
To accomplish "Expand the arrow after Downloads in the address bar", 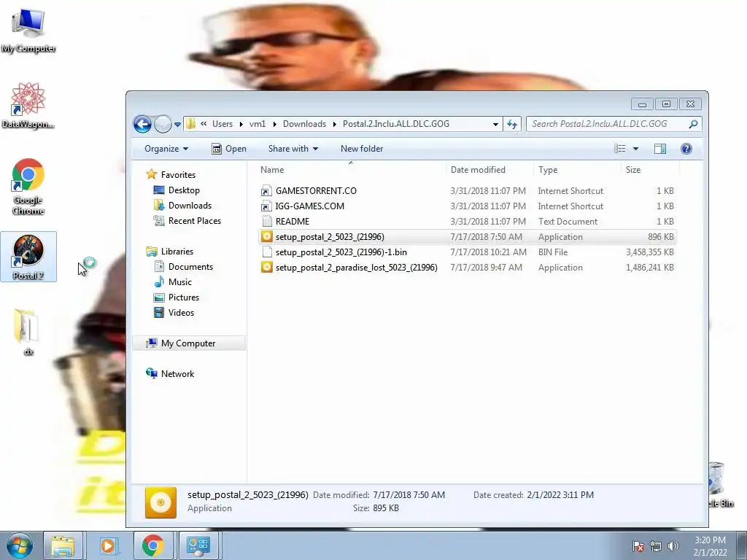I will point(334,124).
